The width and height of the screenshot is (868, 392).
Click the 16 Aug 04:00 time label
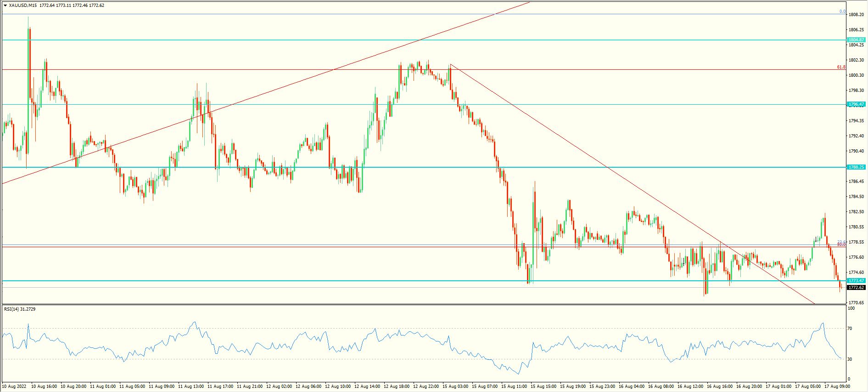click(x=632, y=386)
